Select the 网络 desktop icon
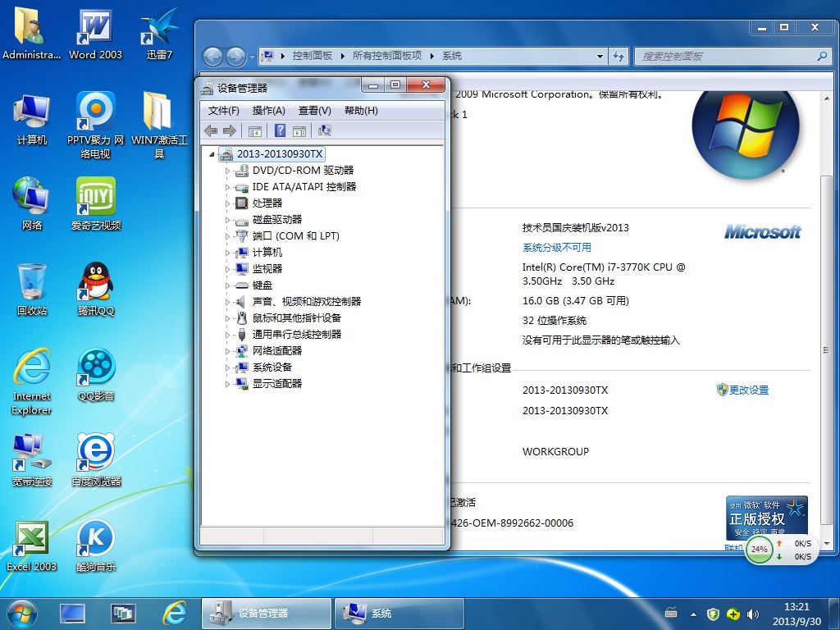The image size is (840, 630). click(x=32, y=204)
